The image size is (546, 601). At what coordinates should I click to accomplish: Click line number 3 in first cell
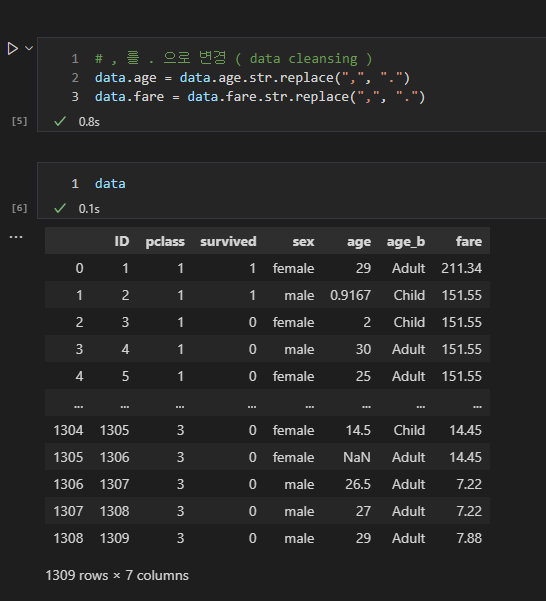pos(75,97)
